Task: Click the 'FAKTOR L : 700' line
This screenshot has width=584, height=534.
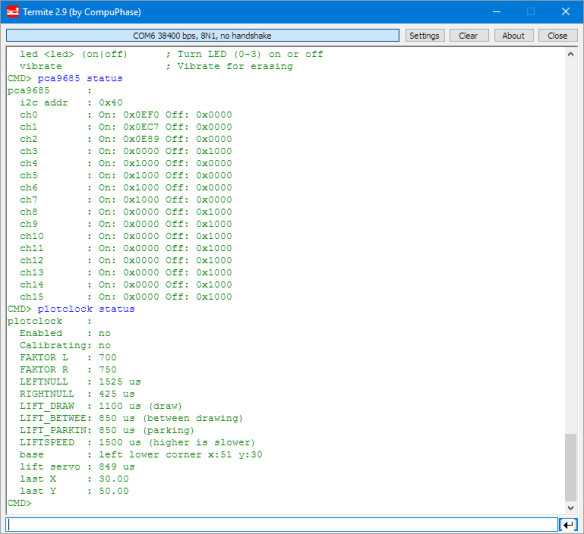Action: [68, 357]
